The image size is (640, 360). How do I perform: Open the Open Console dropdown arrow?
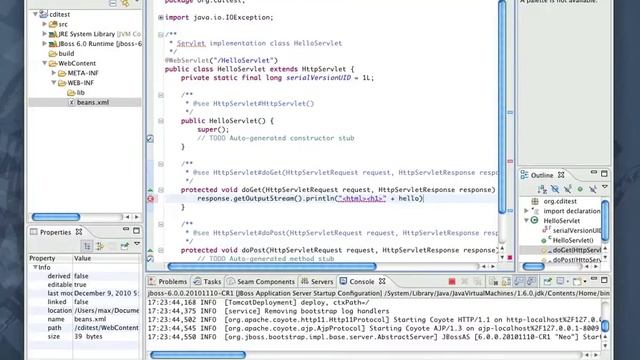click(x=585, y=282)
